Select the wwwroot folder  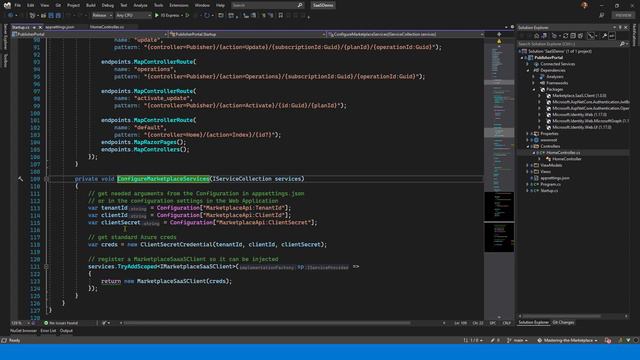[549, 140]
